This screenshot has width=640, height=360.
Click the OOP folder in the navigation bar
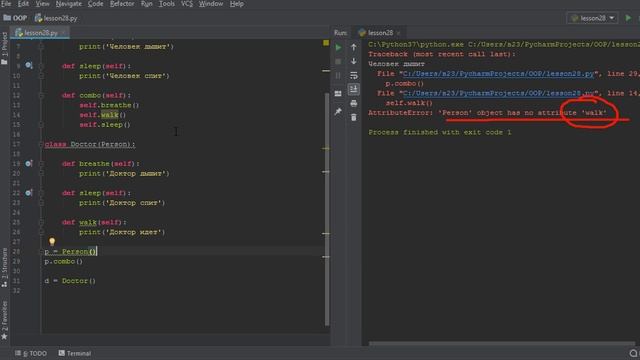click(15, 18)
